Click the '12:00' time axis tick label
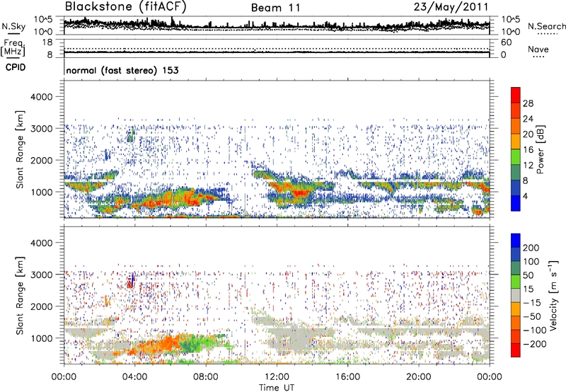 coord(277,377)
